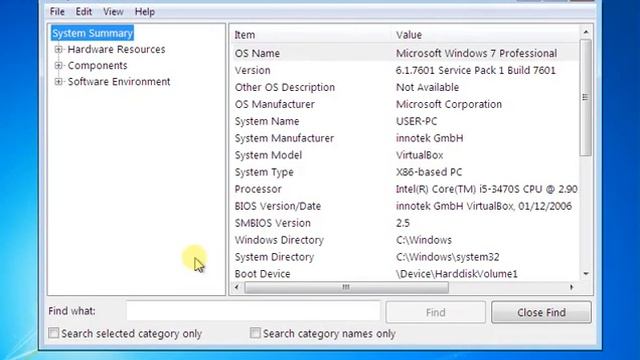Select the Processor row
This screenshot has width=640, height=360.
pos(405,189)
